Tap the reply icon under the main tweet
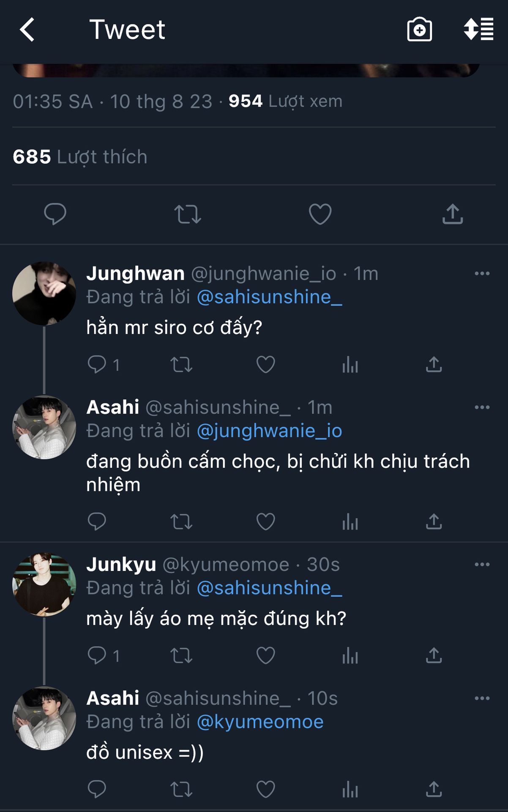The image size is (508, 812). click(x=55, y=214)
